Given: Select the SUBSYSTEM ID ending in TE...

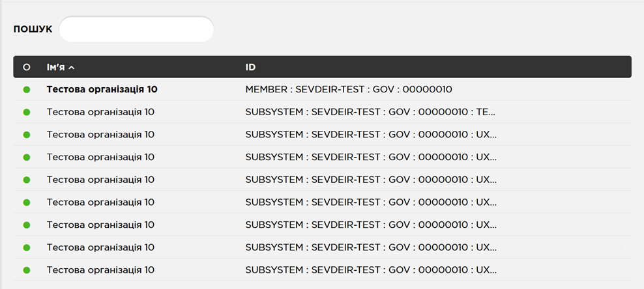Looking at the screenshot, I should pyautogui.click(x=370, y=112).
